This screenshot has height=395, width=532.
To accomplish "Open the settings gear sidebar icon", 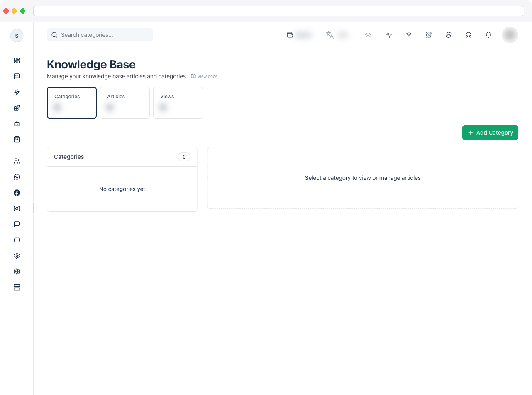I will (x=17, y=256).
